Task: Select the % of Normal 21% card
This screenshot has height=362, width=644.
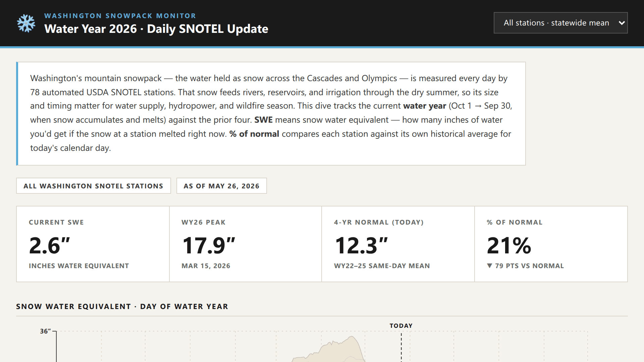Action: [x=551, y=244]
